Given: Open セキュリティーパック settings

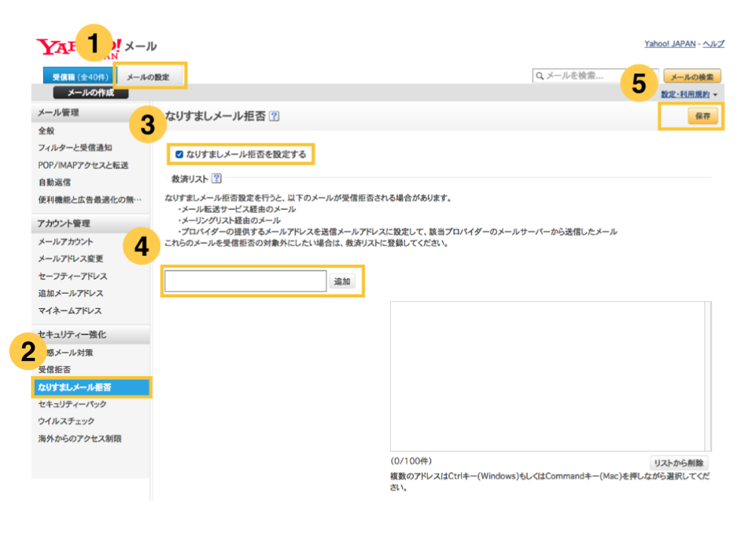Looking at the screenshot, I should pyautogui.click(x=72, y=404).
